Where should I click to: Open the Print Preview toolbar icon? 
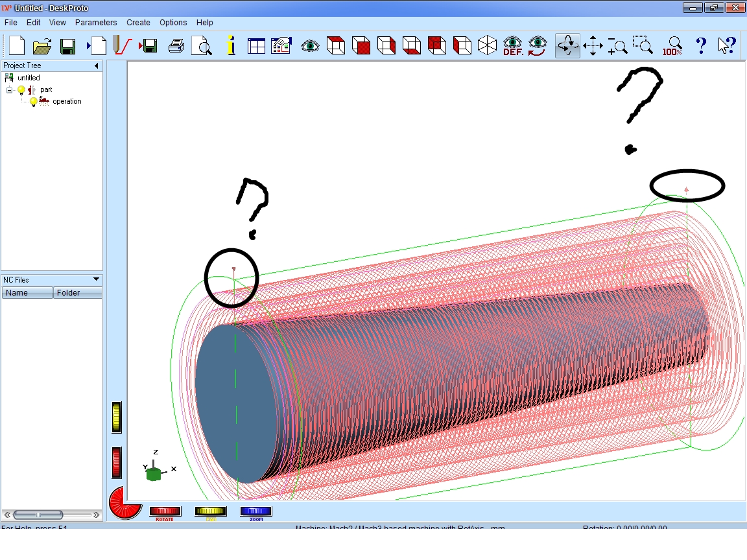203,46
